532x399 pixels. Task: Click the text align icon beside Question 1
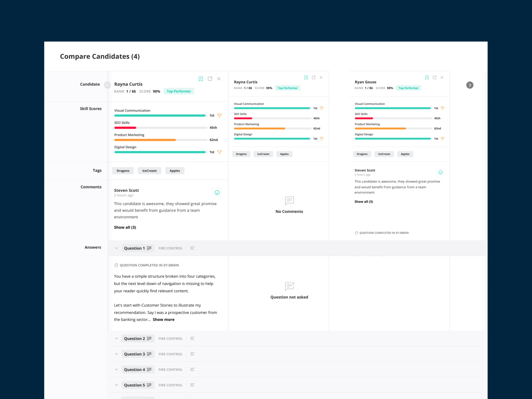[193, 248]
